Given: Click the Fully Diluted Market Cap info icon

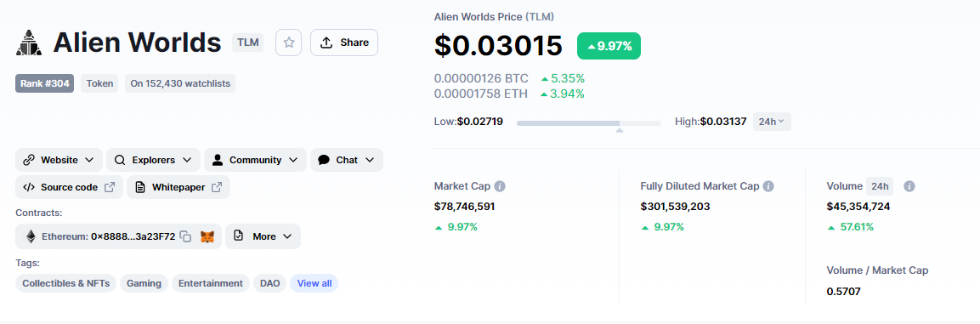Looking at the screenshot, I should (768, 186).
